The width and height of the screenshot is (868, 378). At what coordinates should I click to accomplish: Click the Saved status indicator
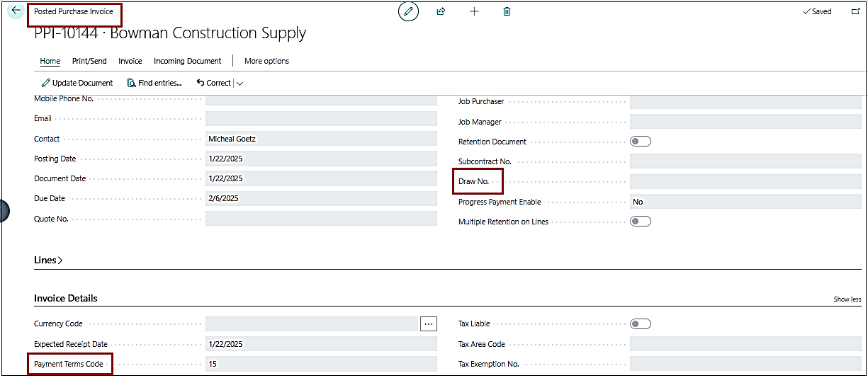(817, 11)
